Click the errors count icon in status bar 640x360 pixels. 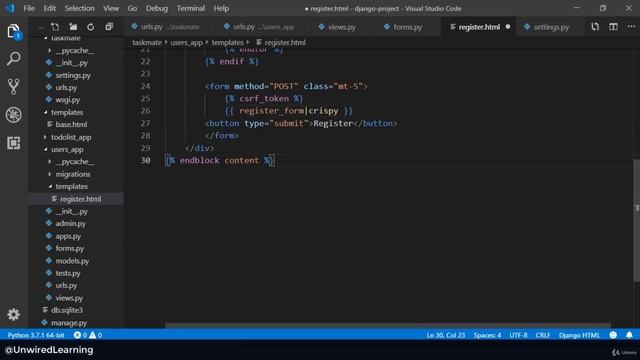coord(77,335)
